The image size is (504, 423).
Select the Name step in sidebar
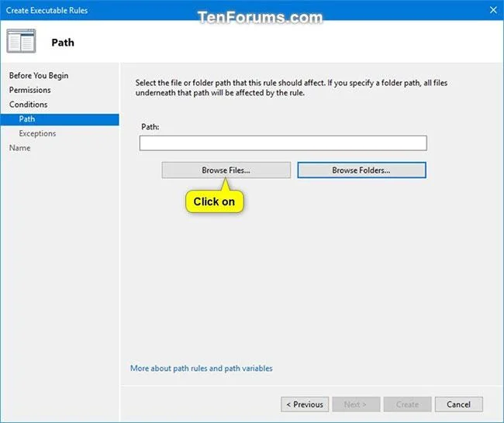(x=19, y=148)
